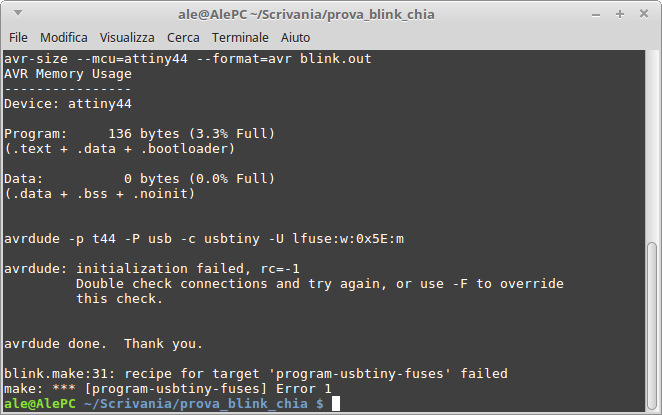Click the green ale@AlePC prompt text
The image size is (662, 415).
[x=40, y=404]
